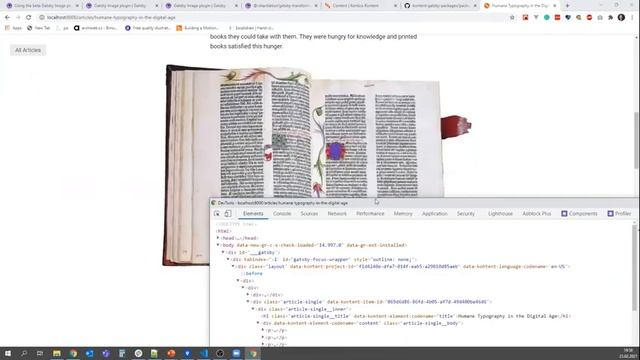This screenshot has height=360, width=640.
Task: Click the forward navigation arrow
Action: (x=18, y=18)
